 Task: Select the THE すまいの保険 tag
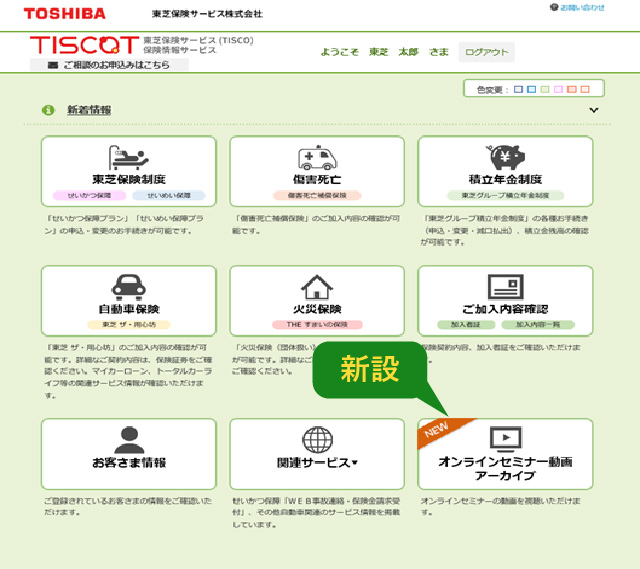[317, 325]
